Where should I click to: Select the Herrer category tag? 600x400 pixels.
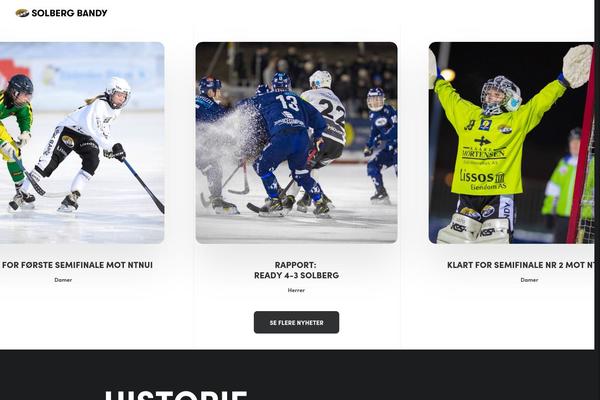point(297,290)
